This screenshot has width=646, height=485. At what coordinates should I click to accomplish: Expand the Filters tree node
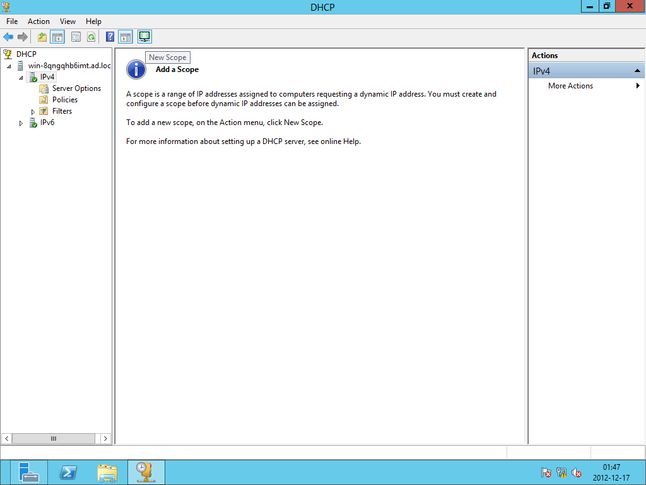pyautogui.click(x=33, y=112)
